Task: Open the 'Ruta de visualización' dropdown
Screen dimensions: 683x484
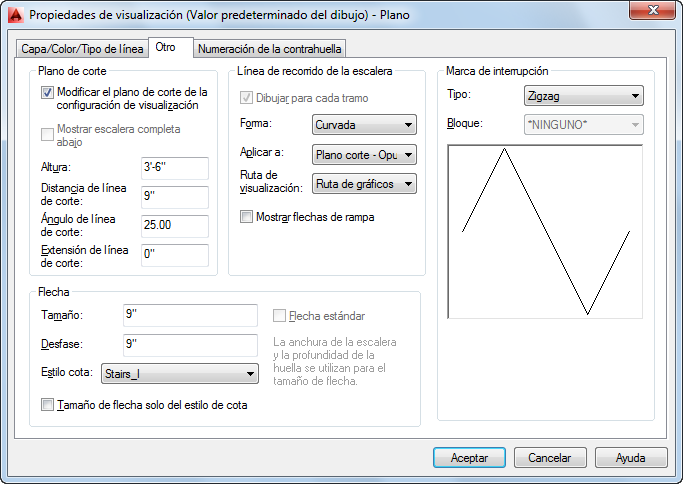Action: tap(363, 183)
